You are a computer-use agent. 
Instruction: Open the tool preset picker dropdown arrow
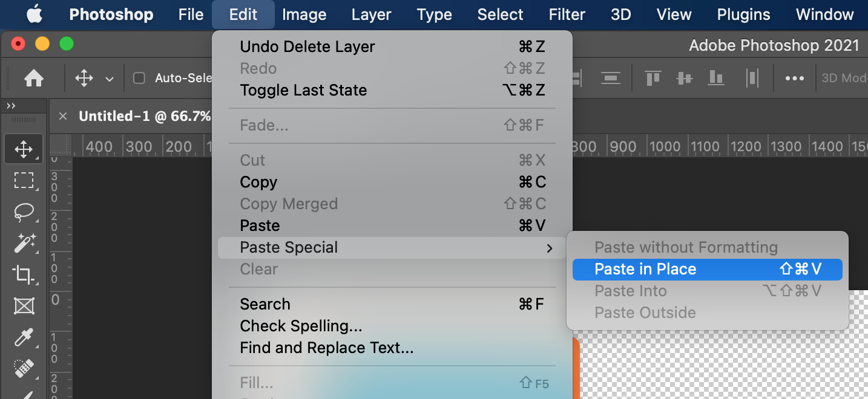[x=110, y=79]
